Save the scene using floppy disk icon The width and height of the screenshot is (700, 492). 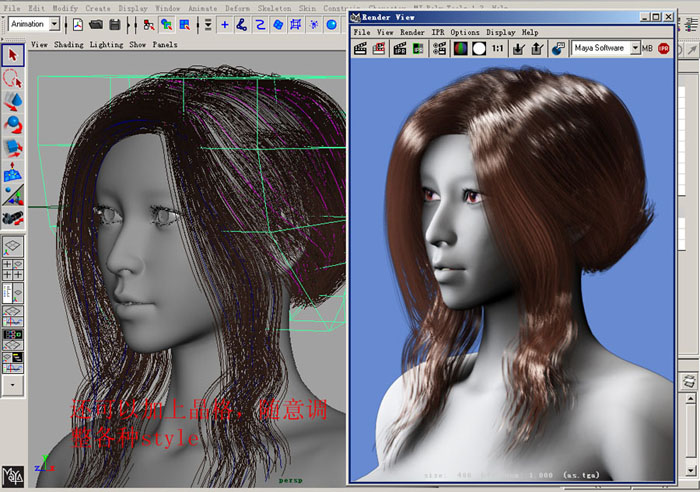(115, 25)
